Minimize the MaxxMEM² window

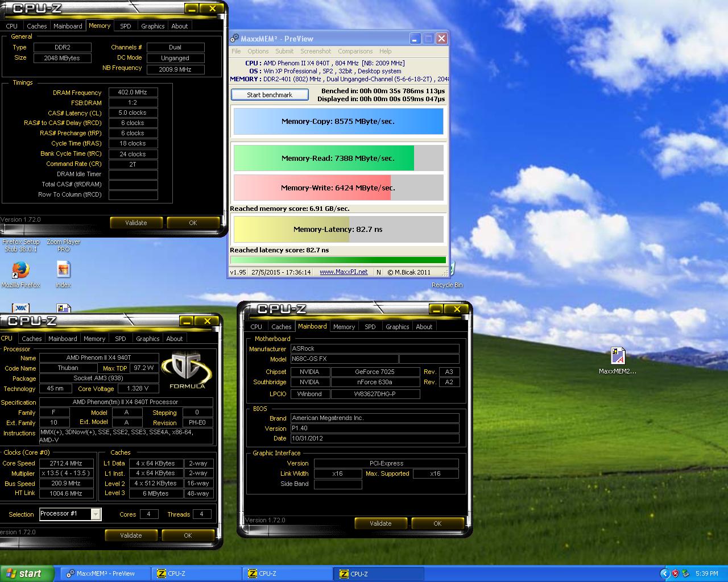tap(415, 39)
